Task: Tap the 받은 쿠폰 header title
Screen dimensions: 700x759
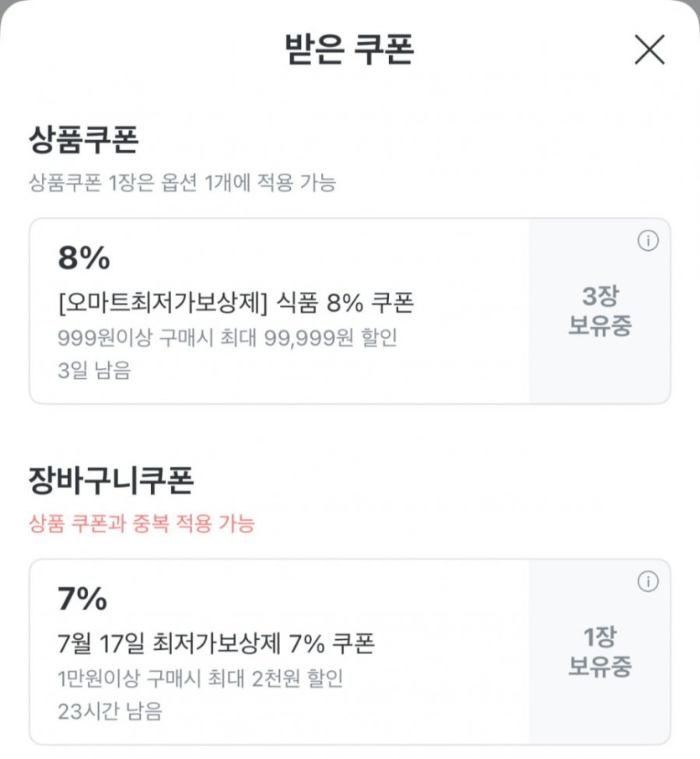Action: [350, 50]
